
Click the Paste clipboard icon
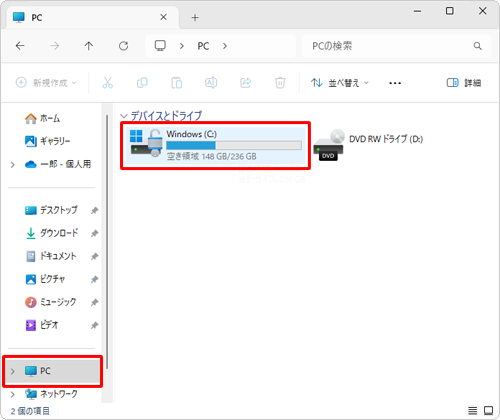tap(176, 82)
